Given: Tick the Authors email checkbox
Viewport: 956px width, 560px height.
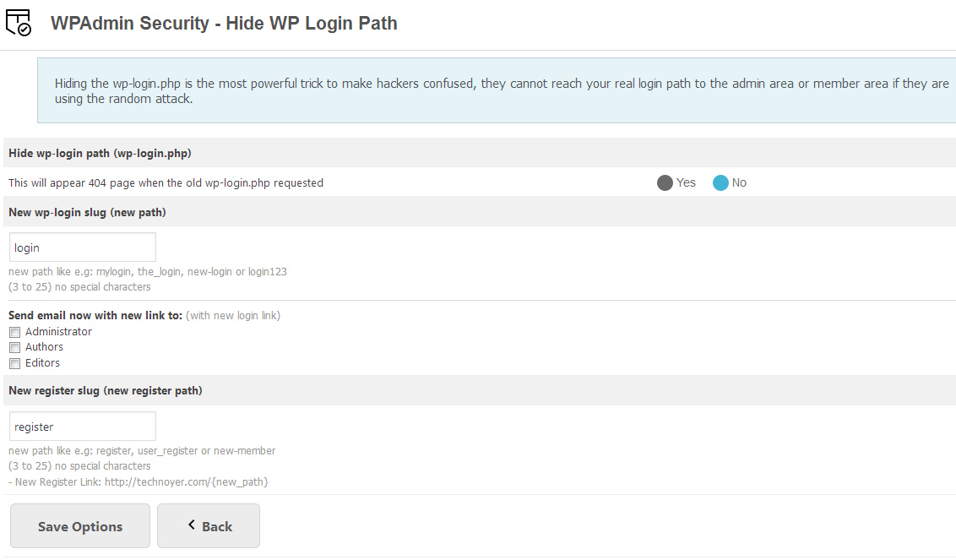Looking at the screenshot, I should 14,348.
